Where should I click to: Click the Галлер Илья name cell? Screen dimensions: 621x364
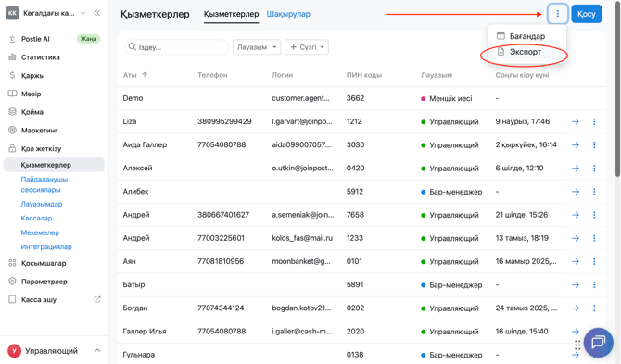click(145, 332)
